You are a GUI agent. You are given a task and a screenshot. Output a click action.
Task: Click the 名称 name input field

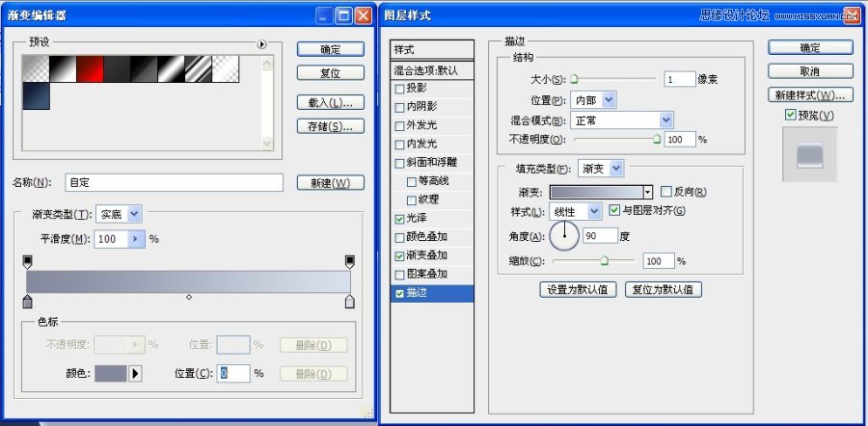(x=174, y=182)
